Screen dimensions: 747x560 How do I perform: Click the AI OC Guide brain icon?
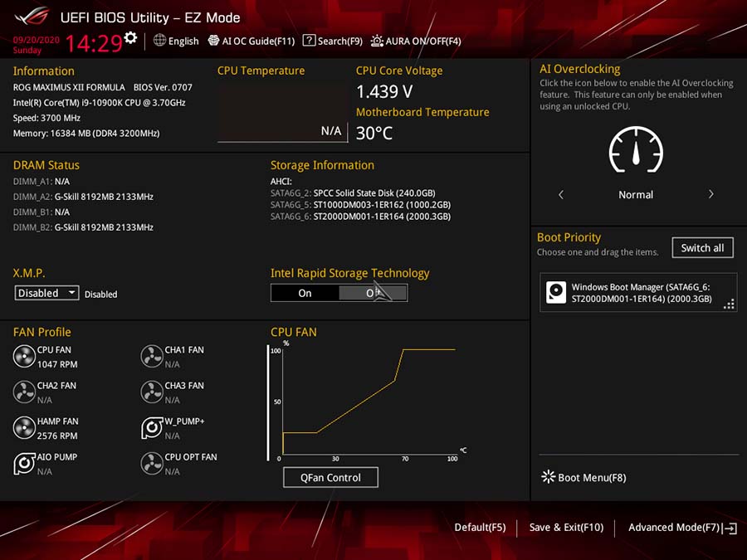tap(213, 41)
